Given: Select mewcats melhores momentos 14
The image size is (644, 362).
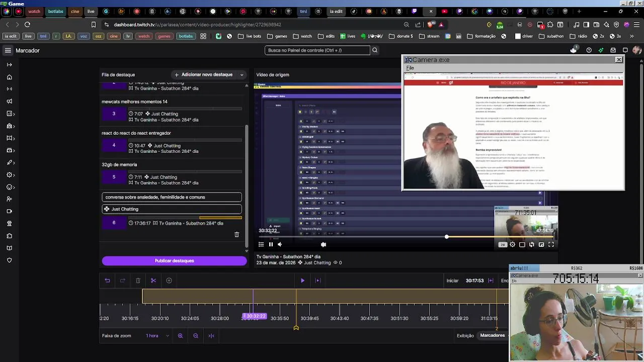Looking at the screenshot, I should [x=134, y=102].
